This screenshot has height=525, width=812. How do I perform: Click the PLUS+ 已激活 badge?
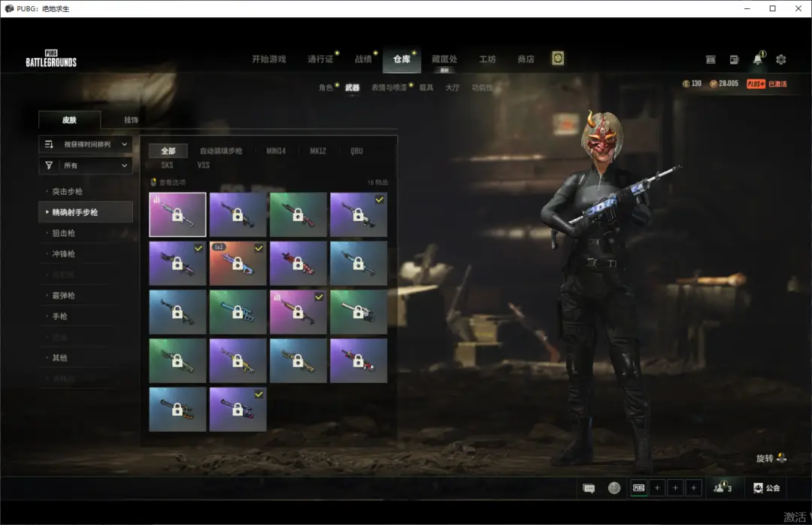pyautogui.click(x=766, y=84)
